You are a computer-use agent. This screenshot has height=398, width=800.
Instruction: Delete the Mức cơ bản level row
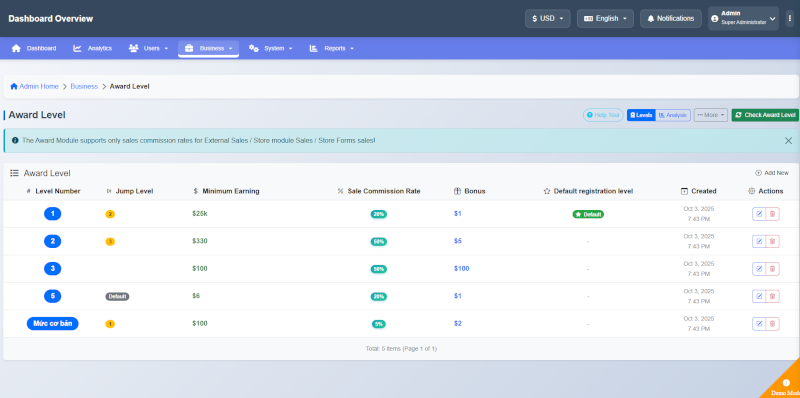tap(772, 324)
